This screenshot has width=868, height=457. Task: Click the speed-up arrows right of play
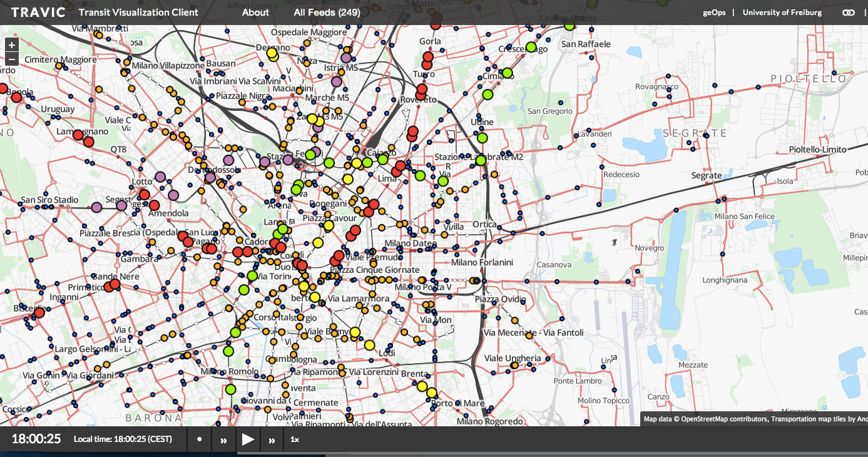click(272, 440)
